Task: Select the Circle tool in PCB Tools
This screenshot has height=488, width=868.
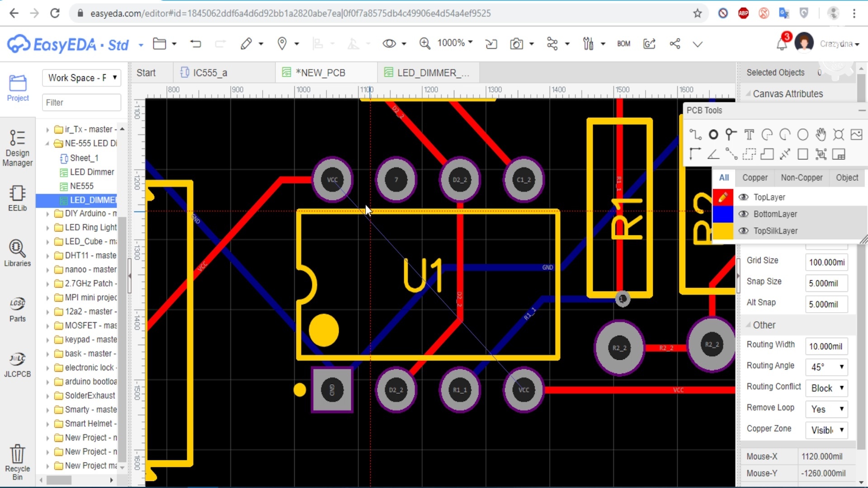Action: click(802, 134)
